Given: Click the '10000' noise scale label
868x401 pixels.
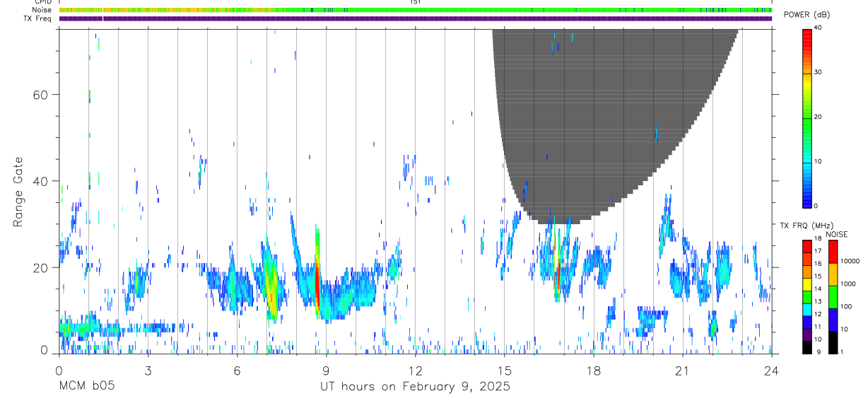Looking at the screenshot, I should (x=850, y=262).
